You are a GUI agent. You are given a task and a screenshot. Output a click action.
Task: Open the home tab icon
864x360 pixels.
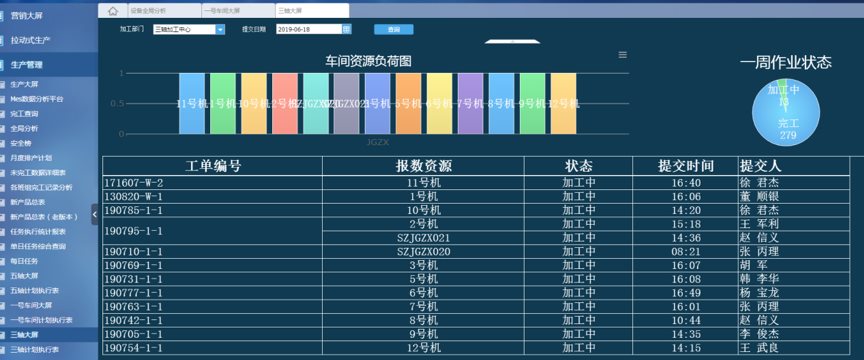click(x=112, y=10)
